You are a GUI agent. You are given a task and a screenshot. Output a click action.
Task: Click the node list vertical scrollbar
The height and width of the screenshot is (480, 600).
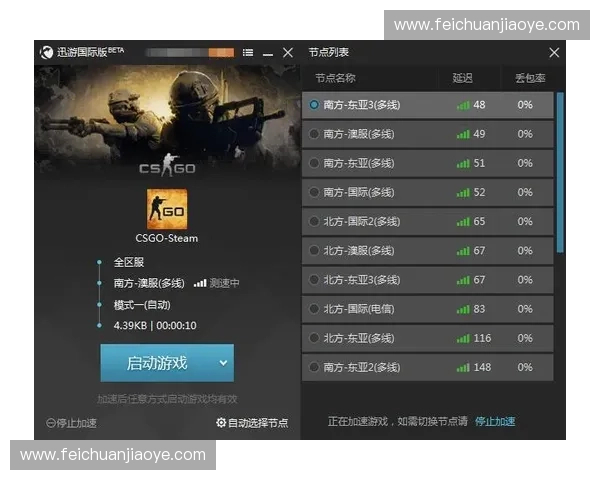click(560, 172)
